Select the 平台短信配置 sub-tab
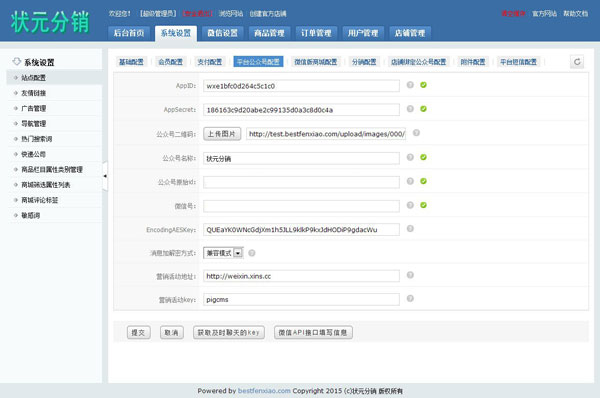The image size is (600, 398). point(518,62)
